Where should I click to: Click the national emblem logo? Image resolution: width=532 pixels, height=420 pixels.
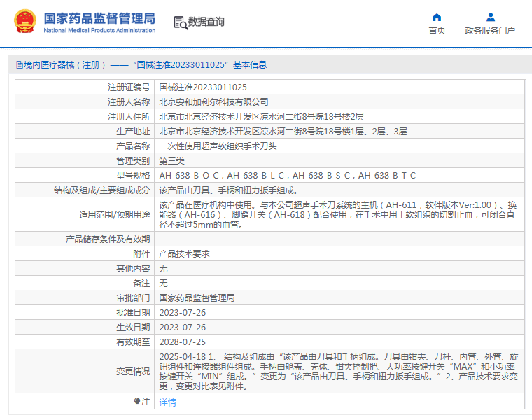point(25,22)
